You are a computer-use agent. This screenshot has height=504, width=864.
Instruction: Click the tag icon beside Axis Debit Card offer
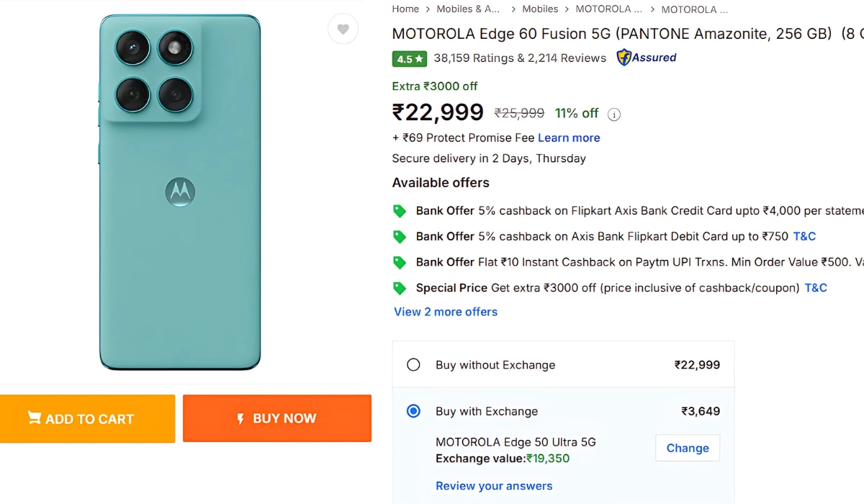[x=400, y=236]
